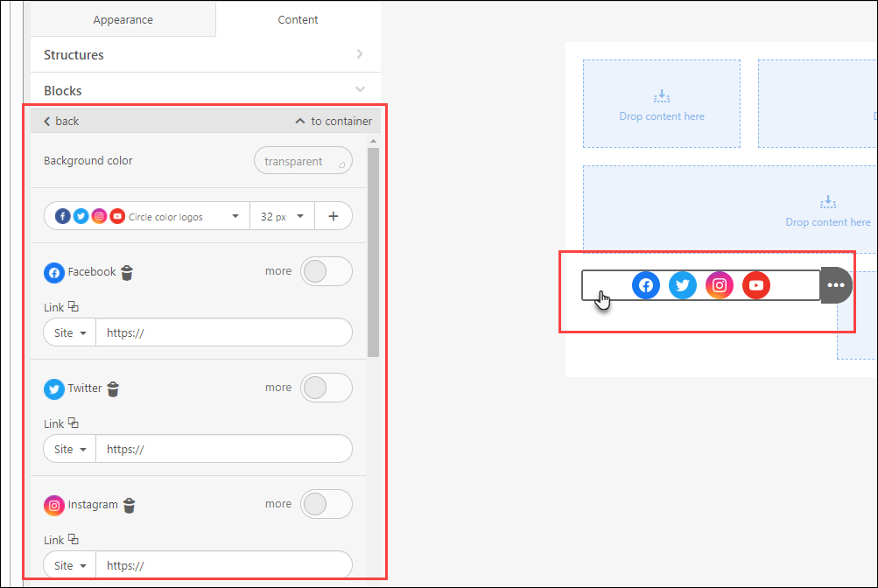Click the Instagram label text

tap(93, 505)
